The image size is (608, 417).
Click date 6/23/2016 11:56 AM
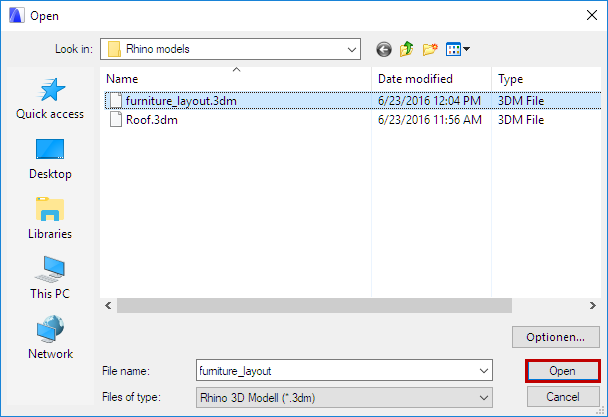(430, 120)
